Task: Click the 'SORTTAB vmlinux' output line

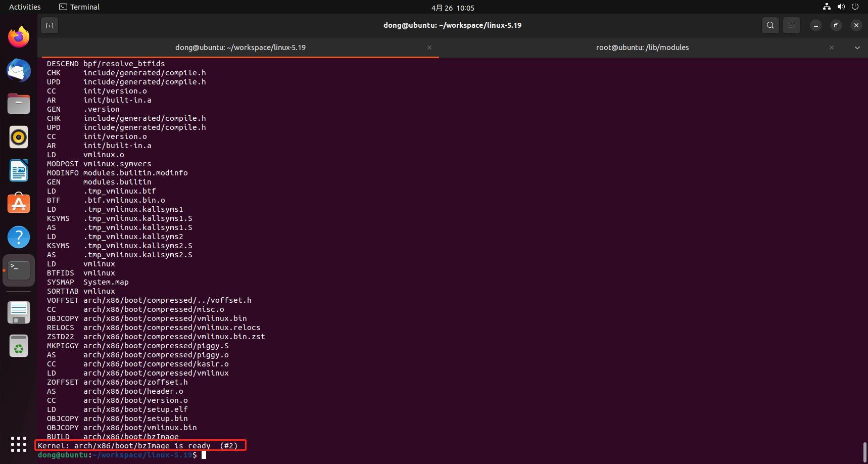Action: [81, 291]
